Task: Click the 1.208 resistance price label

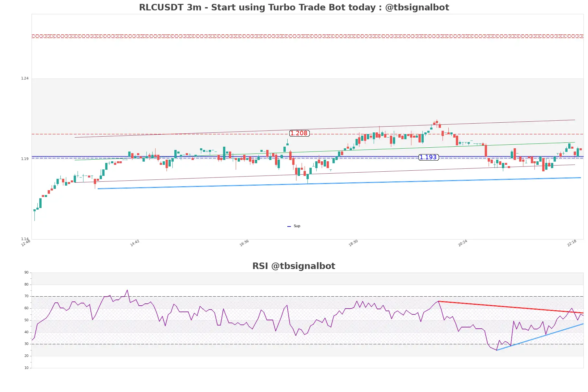Action: [x=299, y=133]
